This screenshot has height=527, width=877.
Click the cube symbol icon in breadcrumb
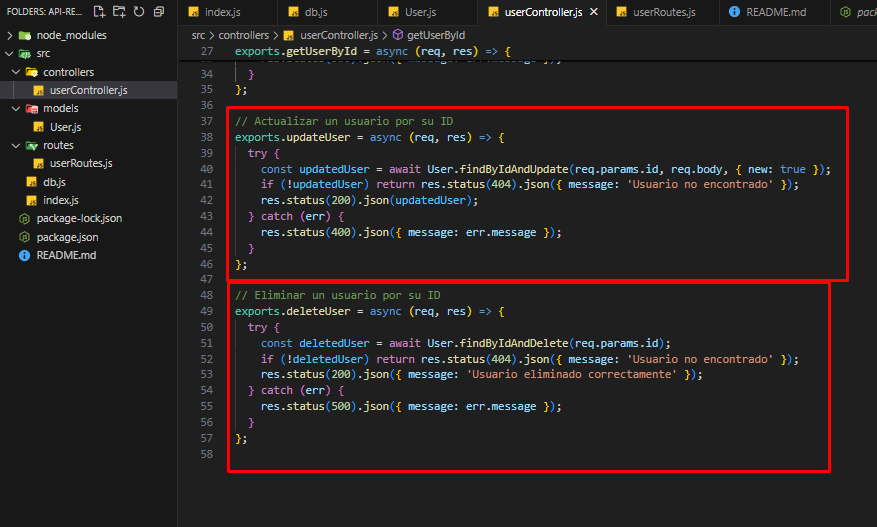coord(398,35)
